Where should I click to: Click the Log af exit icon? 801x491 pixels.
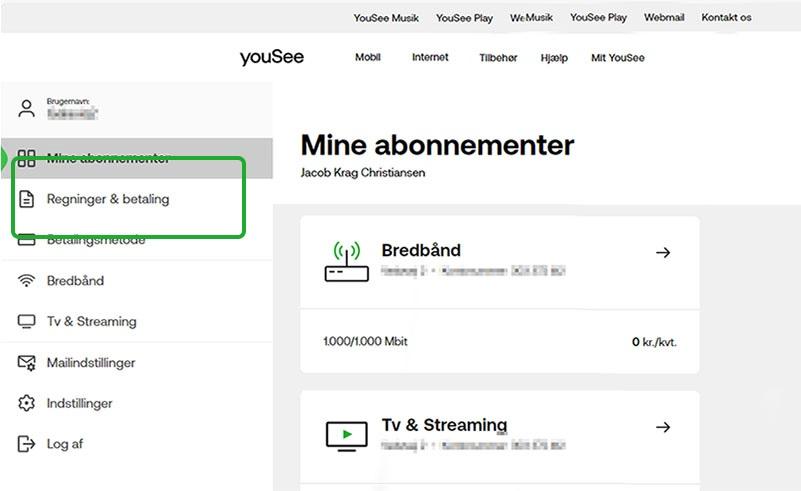click(x=27, y=444)
